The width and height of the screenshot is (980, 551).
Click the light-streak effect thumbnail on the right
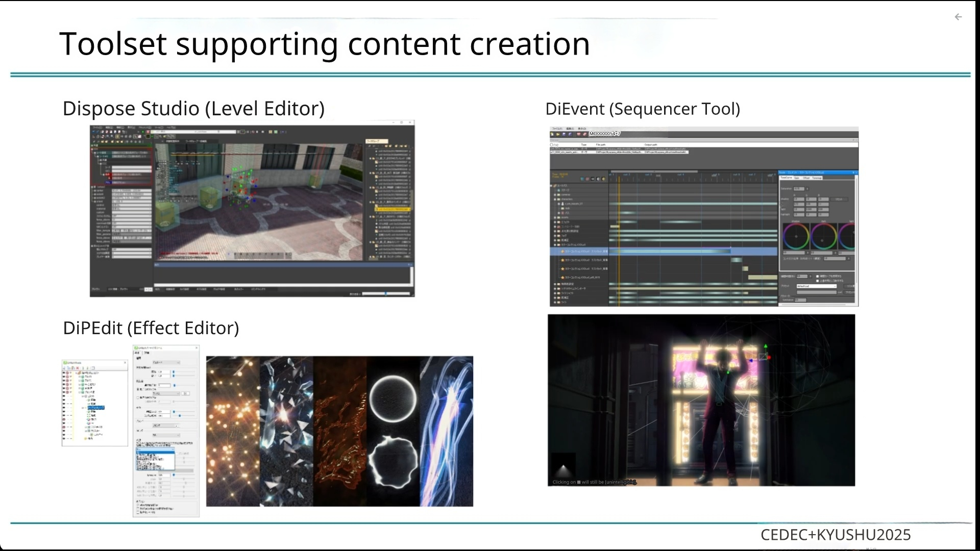pos(447,431)
